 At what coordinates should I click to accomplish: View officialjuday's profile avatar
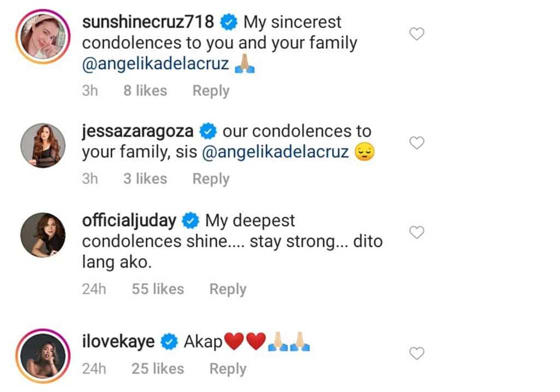click(x=43, y=235)
